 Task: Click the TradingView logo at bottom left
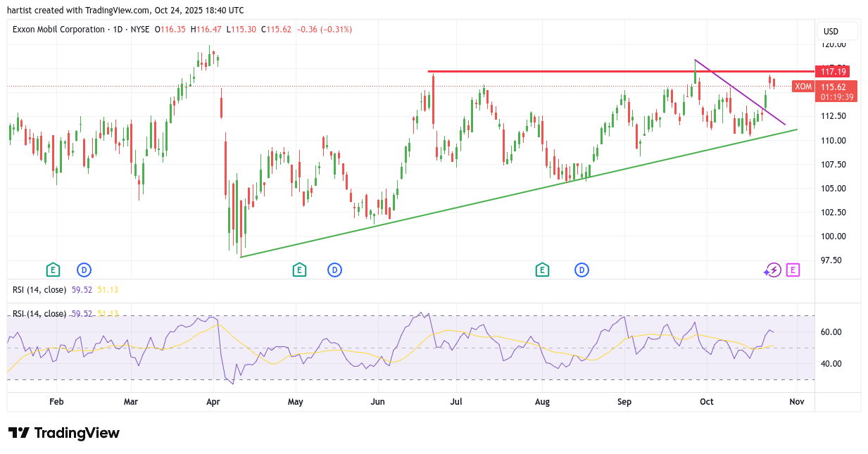[64, 433]
